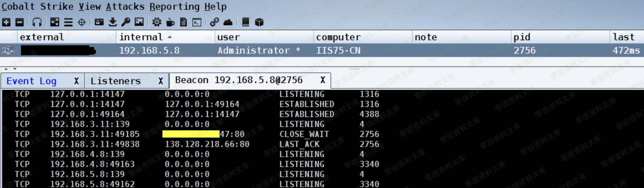Open listeners configuration via headphones icon

[37, 22]
